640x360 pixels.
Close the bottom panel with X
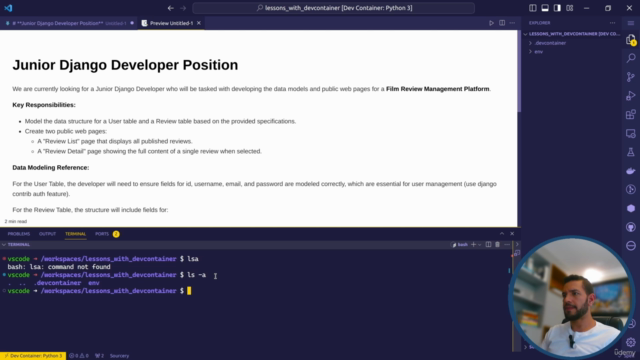click(x=512, y=233)
